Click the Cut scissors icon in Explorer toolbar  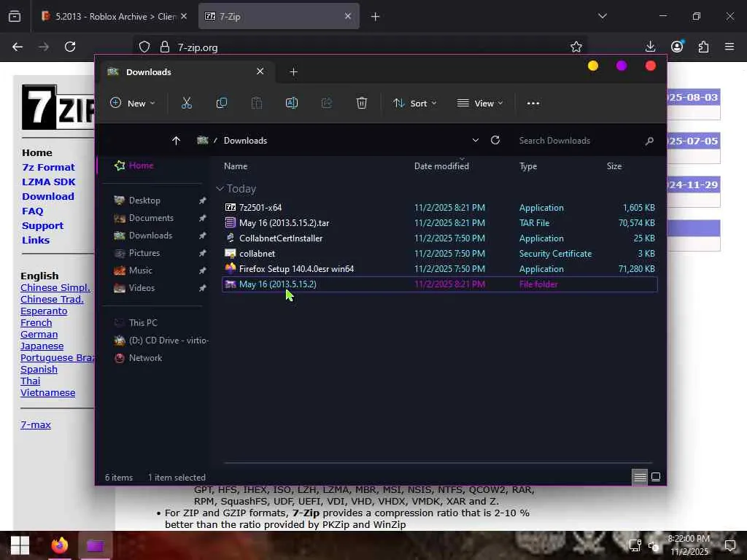pos(186,103)
